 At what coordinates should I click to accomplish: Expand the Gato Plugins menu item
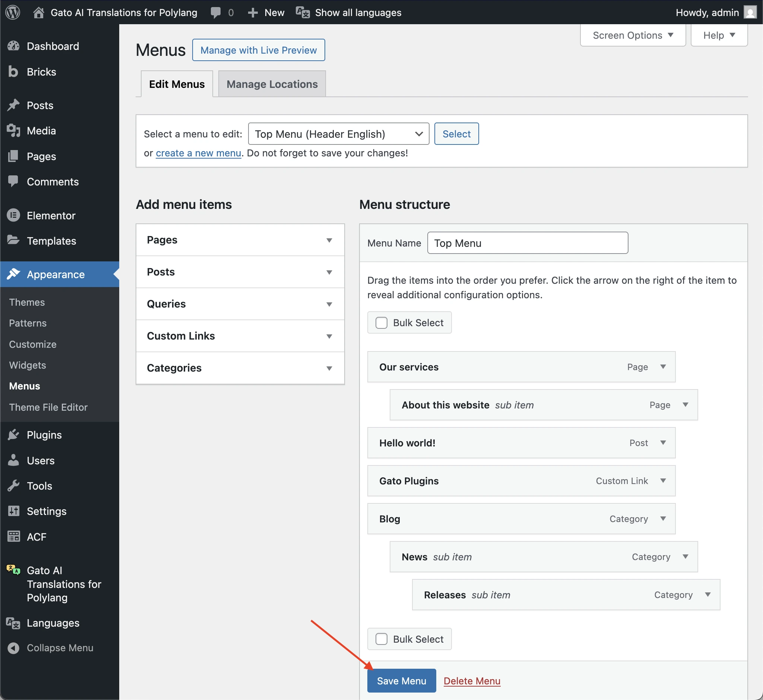662,480
